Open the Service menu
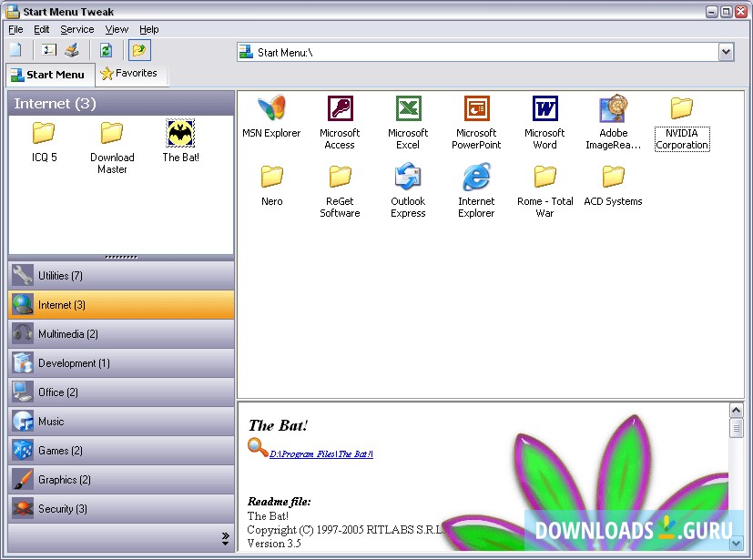 pyautogui.click(x=76, y=28)
